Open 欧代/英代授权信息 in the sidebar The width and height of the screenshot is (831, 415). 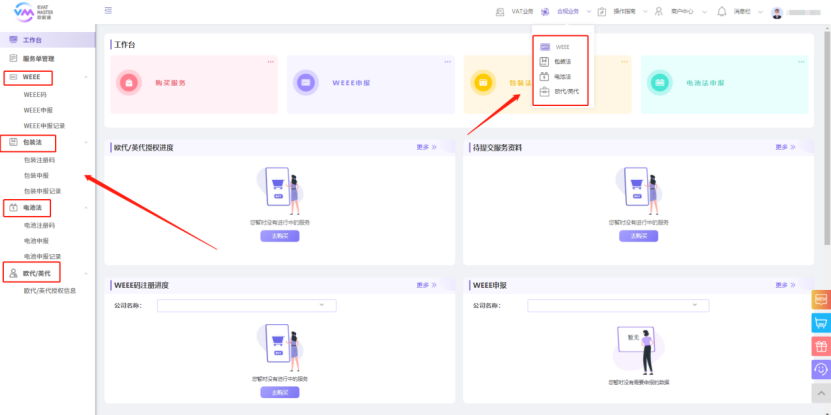point(48,290)
